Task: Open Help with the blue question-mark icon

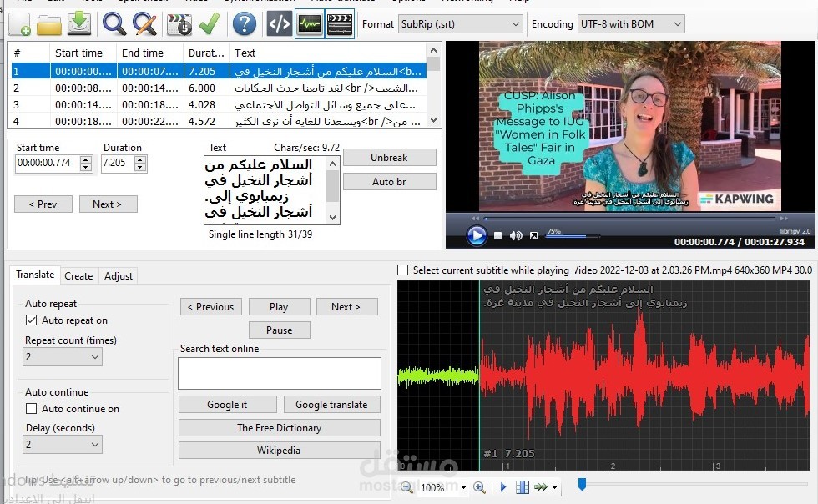Action: [x=244, y=24]
